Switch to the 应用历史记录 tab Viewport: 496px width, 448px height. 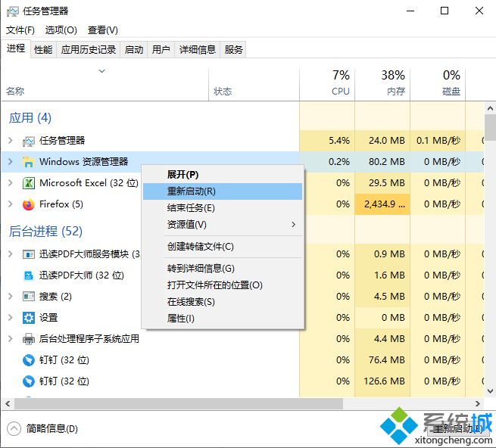[x=89, y=50]
